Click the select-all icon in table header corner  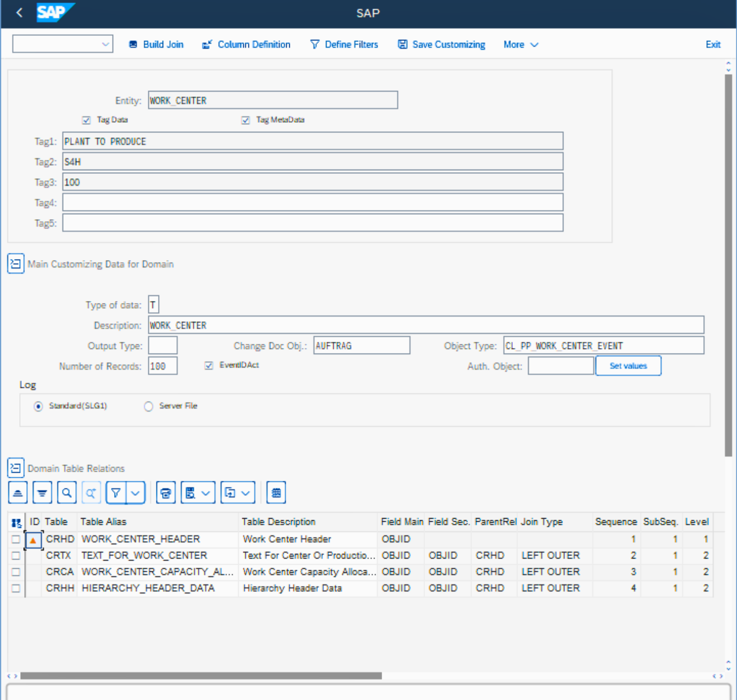pyautogui.click(x=16, y=523)
